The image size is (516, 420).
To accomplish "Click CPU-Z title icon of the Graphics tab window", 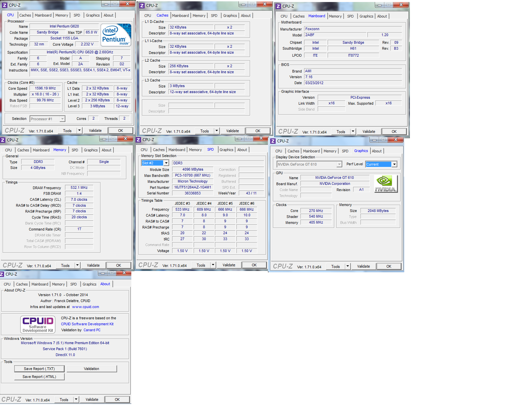I will [273, 141].
